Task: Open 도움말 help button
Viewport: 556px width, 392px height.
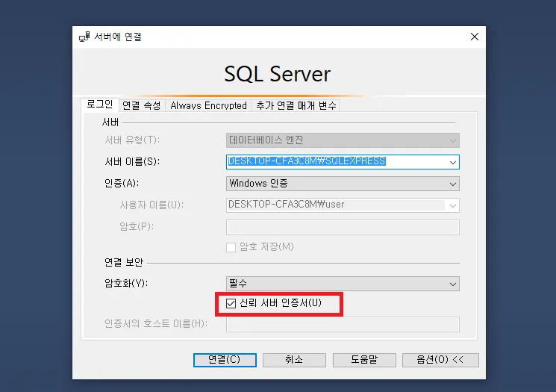Action: pos(364,360)
